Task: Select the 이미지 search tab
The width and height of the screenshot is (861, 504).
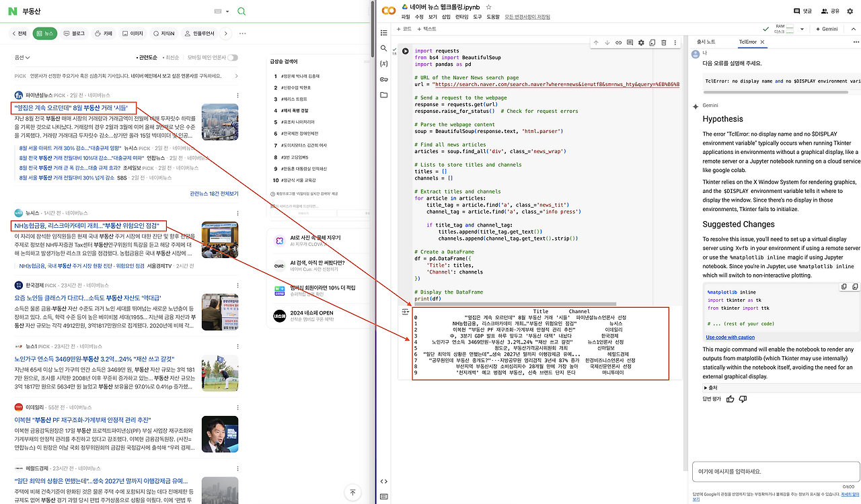Action: (133, 33)
